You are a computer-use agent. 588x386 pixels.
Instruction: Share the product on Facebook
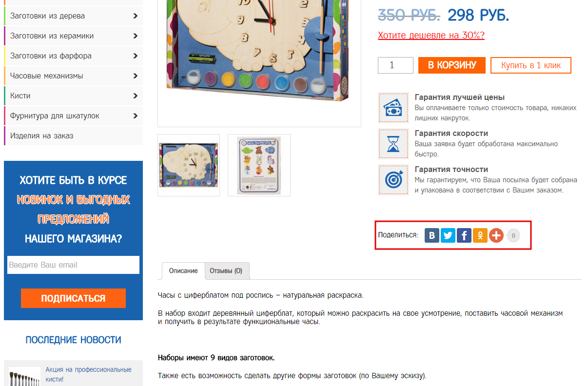point(464,236)
